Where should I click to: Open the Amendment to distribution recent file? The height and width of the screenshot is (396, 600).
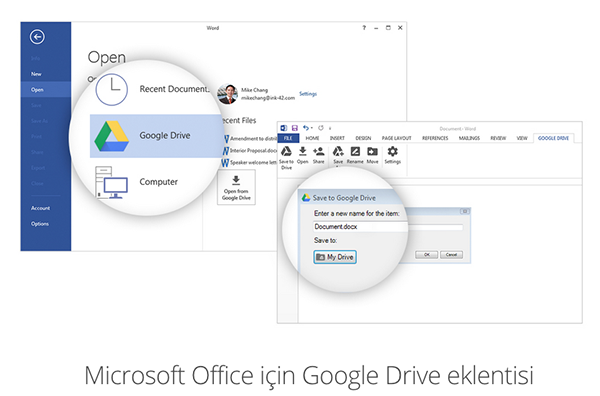tap(250, 139)
